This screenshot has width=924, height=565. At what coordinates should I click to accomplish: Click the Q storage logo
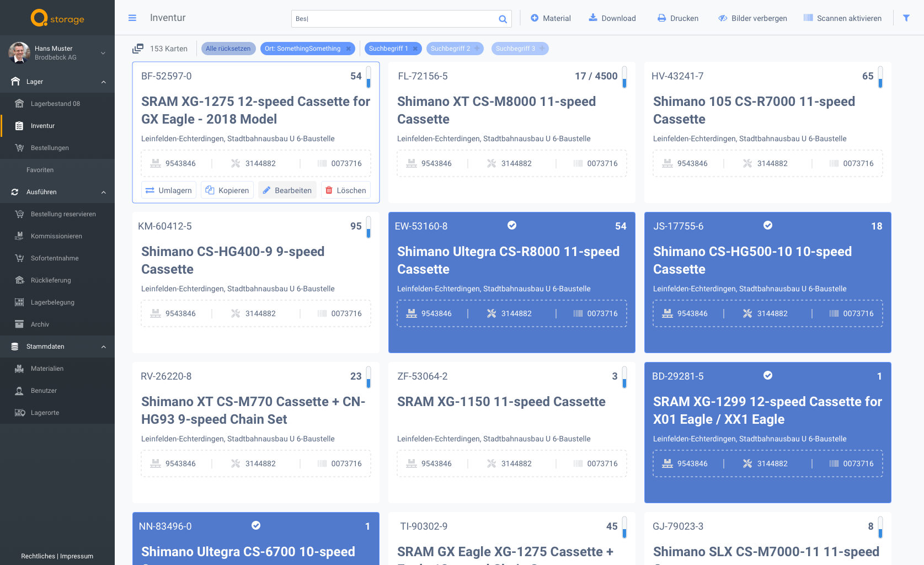[57, 18]
